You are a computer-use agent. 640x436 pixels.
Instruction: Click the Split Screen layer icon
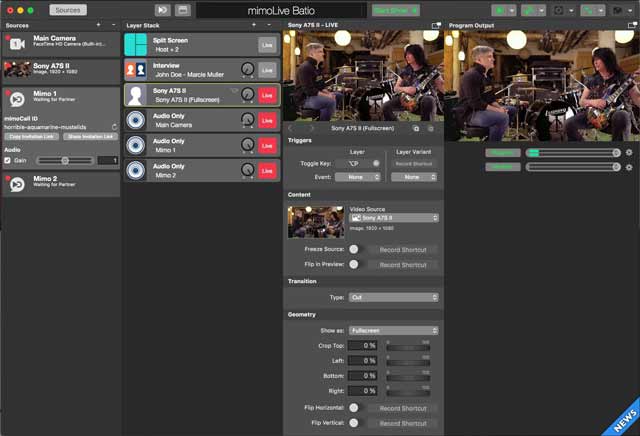[136, 44]
